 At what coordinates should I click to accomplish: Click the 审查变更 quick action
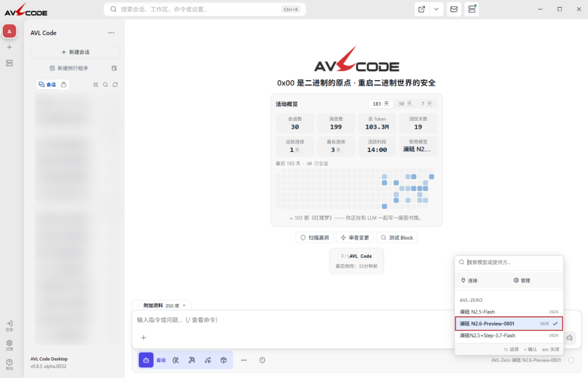coord(355,238)
